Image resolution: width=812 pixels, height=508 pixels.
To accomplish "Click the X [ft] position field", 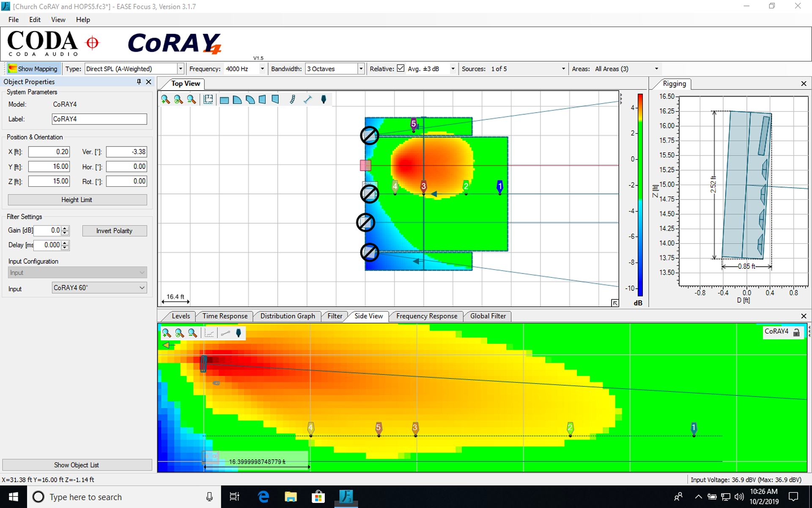I will click(49, 152).
